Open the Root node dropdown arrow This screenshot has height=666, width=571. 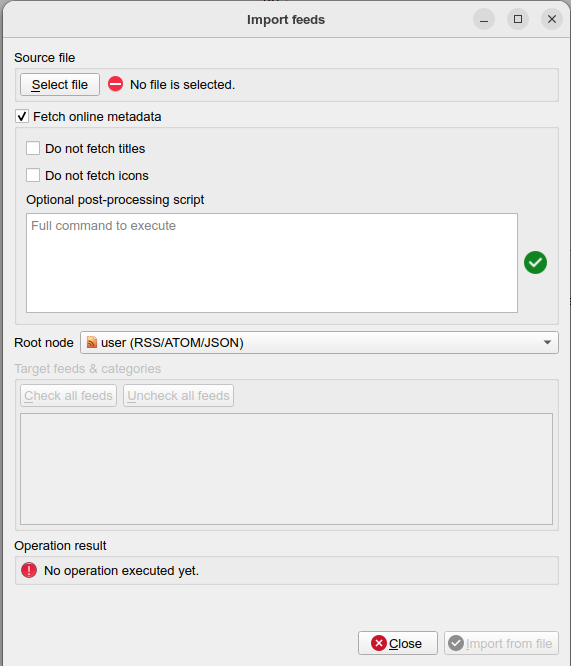click(x=547, y=342)
